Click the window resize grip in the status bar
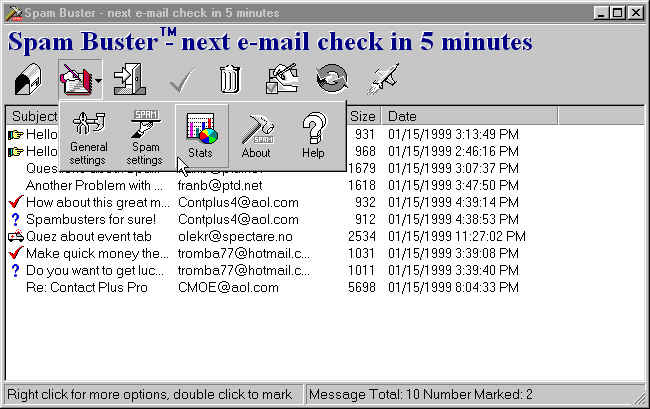 pyautogui.click(x=639, y=399)
